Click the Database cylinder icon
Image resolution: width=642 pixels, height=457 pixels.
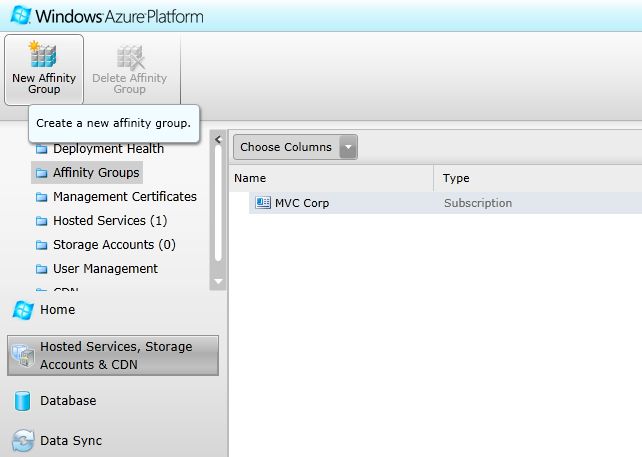[x=22, y=401]
